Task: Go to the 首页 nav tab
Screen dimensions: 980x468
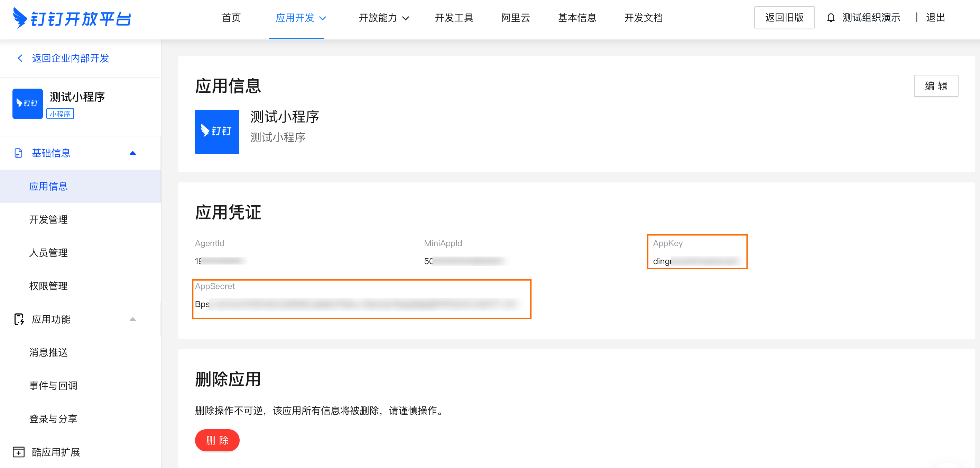Action: tap(231, 18)
